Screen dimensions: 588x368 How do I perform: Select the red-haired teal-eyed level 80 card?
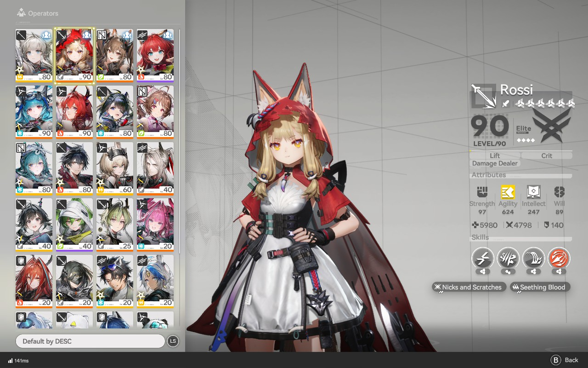pos(155,56)
